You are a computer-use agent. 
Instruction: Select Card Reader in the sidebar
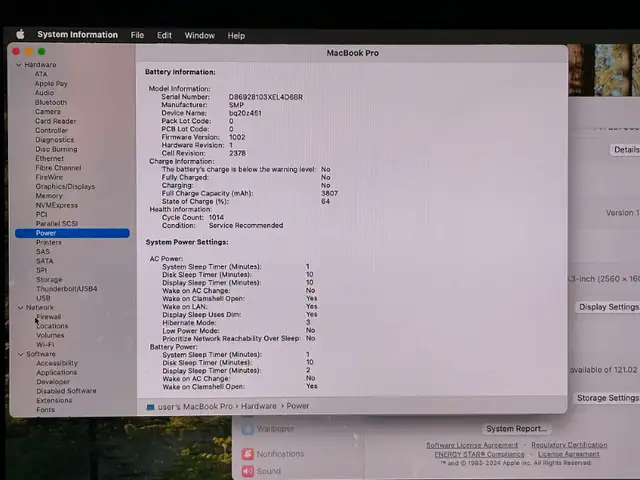[x=56, y=121]
